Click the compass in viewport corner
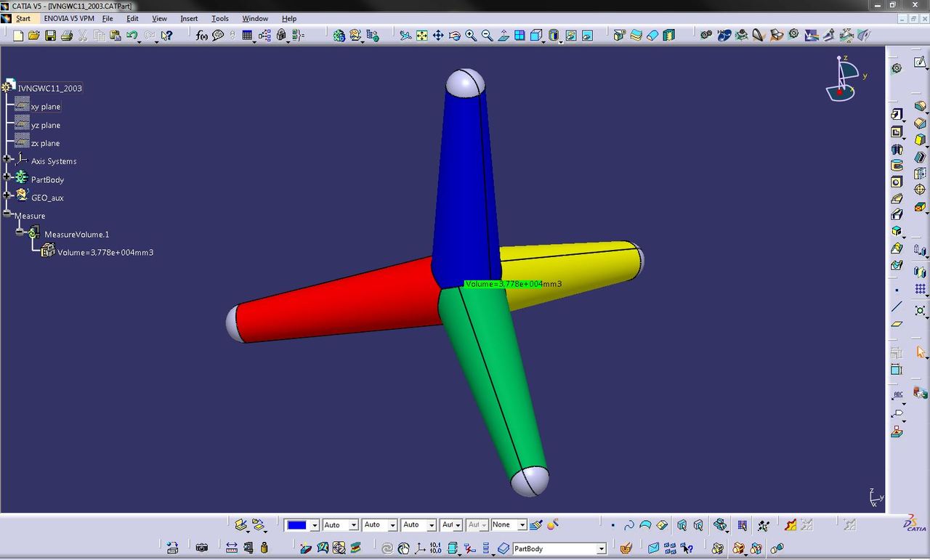The image size is (930, 560). point(843,78)
